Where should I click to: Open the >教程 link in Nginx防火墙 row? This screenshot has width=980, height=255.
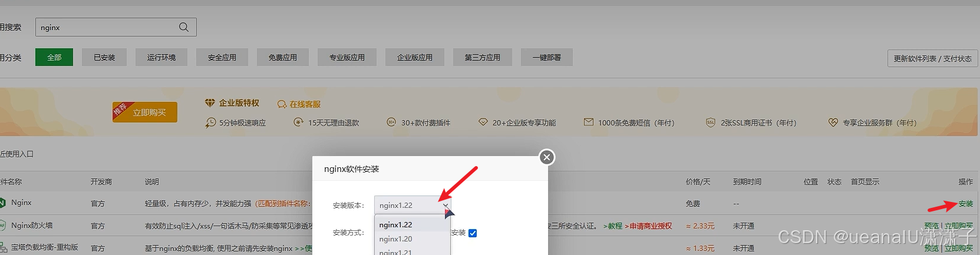coord(613,226)
